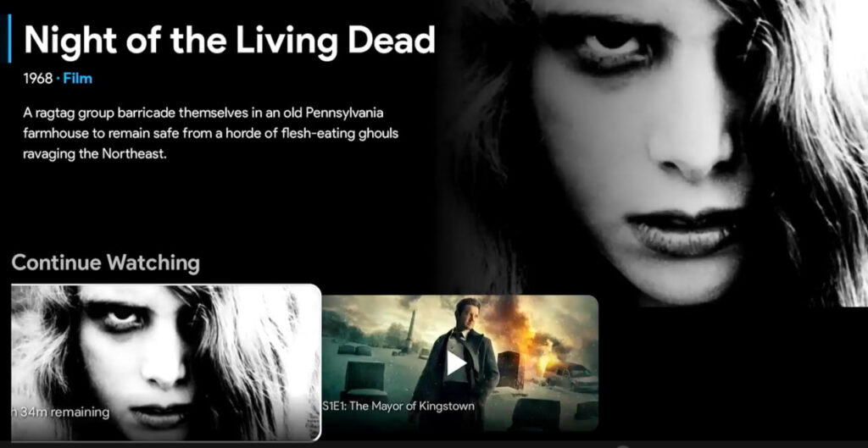Click the dark bar at the screen bottom
This screenshot has width=868, height=448.
point(434,444)
